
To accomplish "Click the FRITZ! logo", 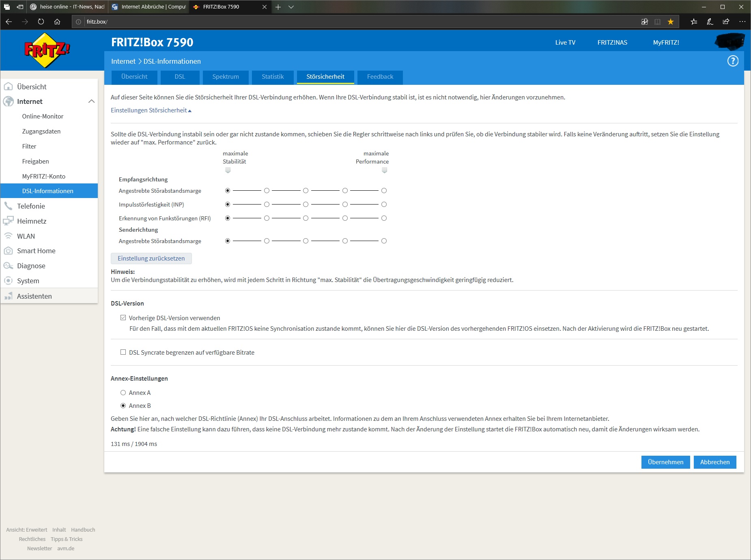I will pyautogui.click(x=47, y=50).
